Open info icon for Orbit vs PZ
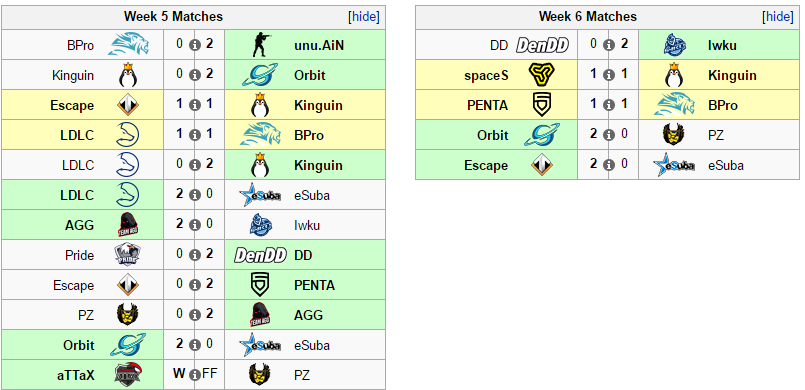The height and width of the screenshot is (390, 805). (609, 135)
